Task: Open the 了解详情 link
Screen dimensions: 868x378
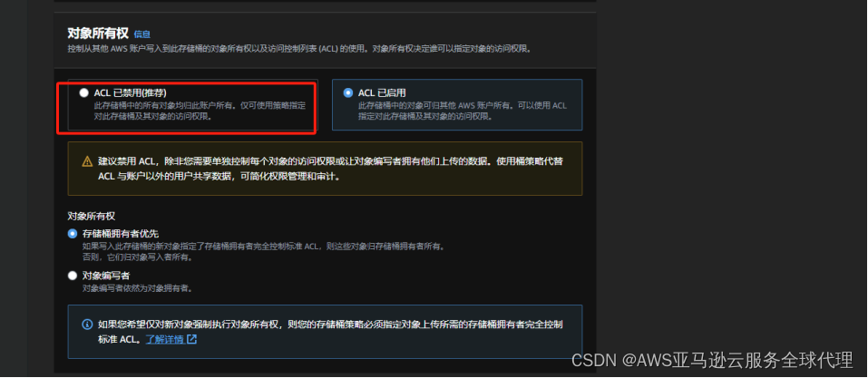Action: (164, 339)
